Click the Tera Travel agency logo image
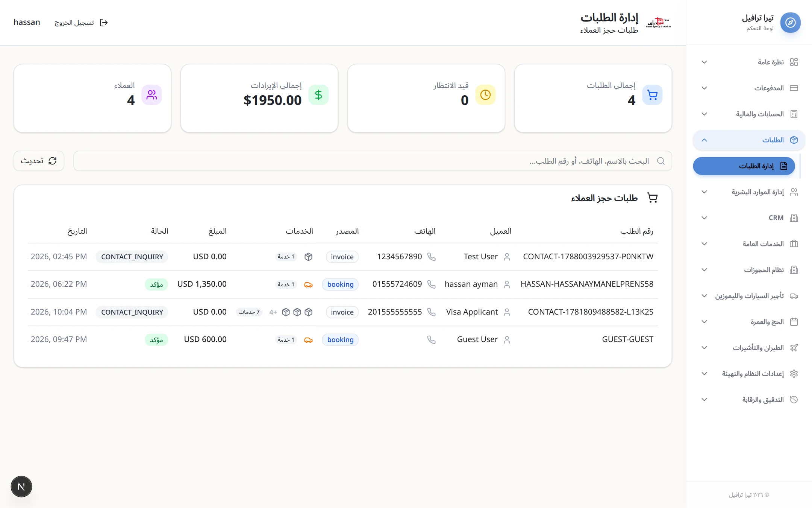The image size is (812, 508). 658,23
